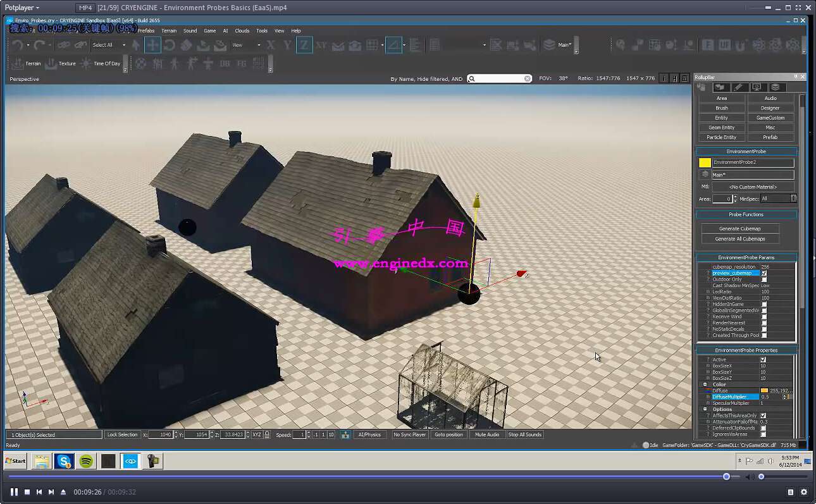Open the Potplayer title menu dropdown
This screenshot has width=816, height=504.
coord(22,8)
